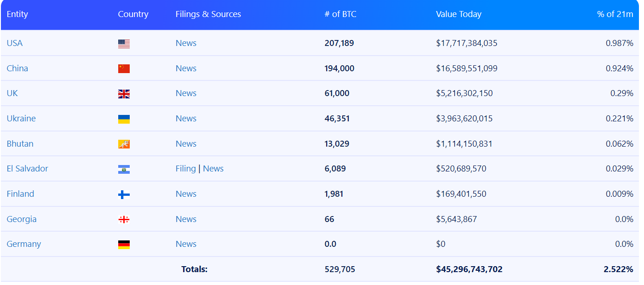The image size is (644, 285).
Task: Click the El Salvador flag icon
Action: coord(124,169)
